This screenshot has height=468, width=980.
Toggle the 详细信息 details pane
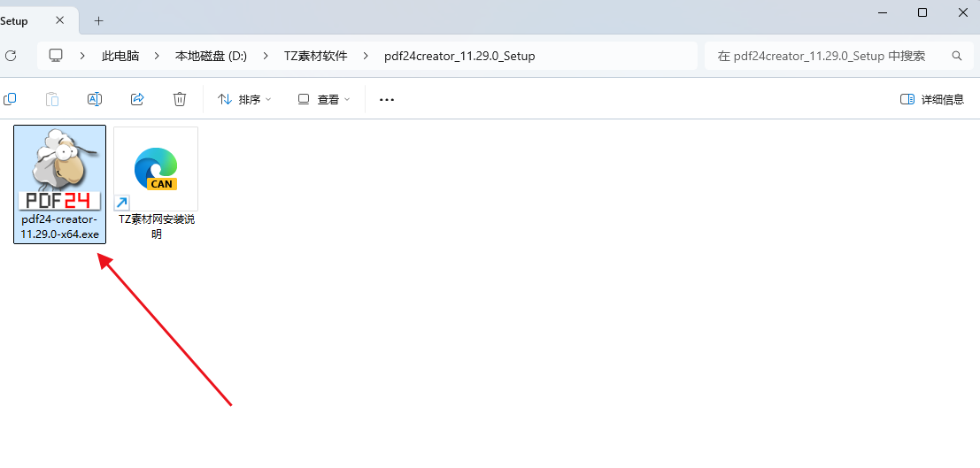(932, 99)
